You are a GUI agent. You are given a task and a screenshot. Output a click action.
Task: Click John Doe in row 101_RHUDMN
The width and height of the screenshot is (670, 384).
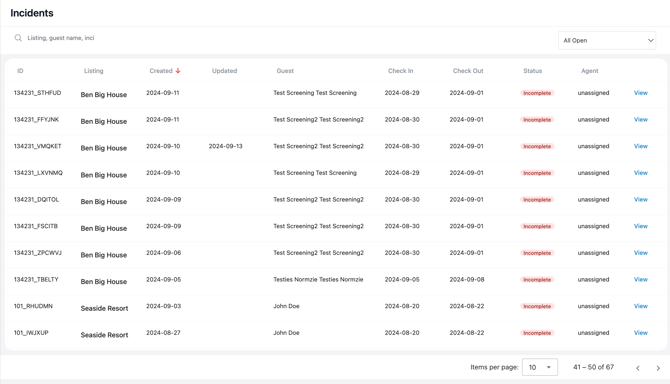tap(286, 306)
